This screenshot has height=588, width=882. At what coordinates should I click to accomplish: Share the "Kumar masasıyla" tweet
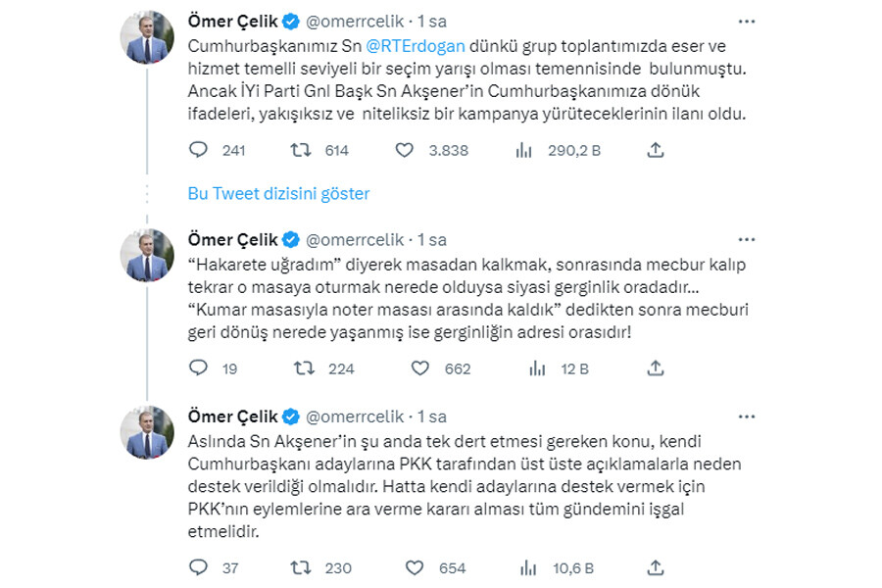pyautogui.click(x=657, y=368)
